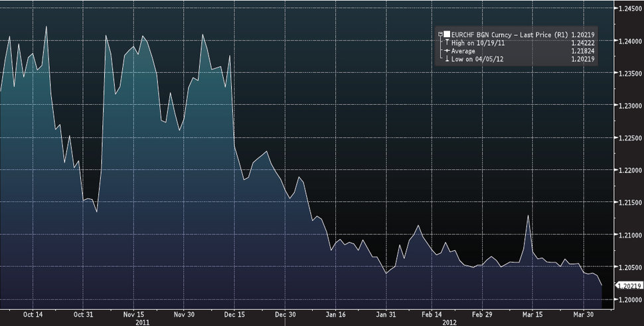644x326 pixels.
Task: Click the "Oct 14" x-axis date label
Action: [33, 315]
